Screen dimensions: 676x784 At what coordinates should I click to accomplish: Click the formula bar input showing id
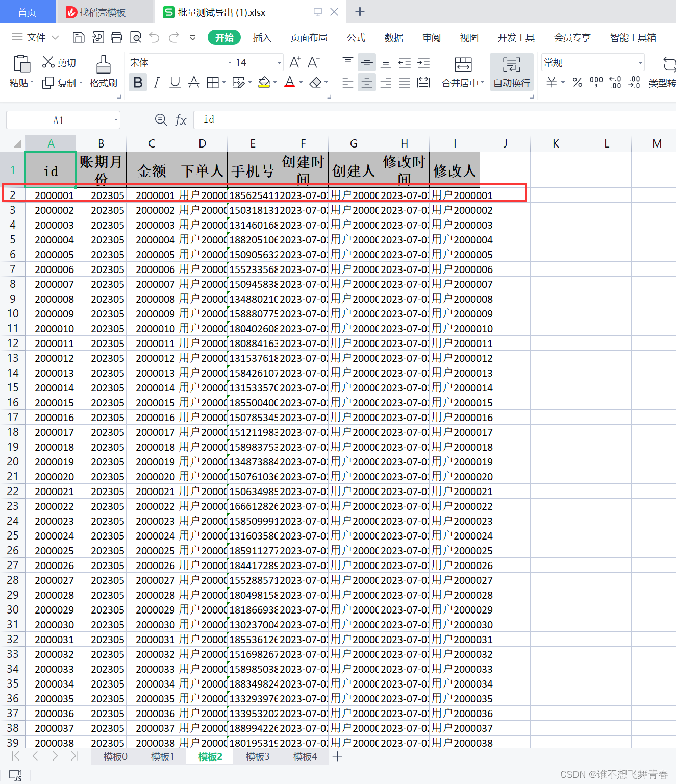(x=434, y=120)
